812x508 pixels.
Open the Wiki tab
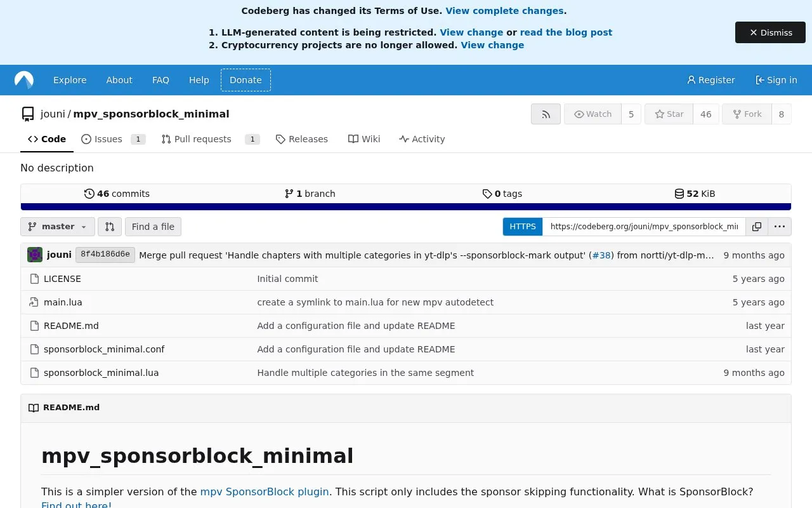(364, 139)
